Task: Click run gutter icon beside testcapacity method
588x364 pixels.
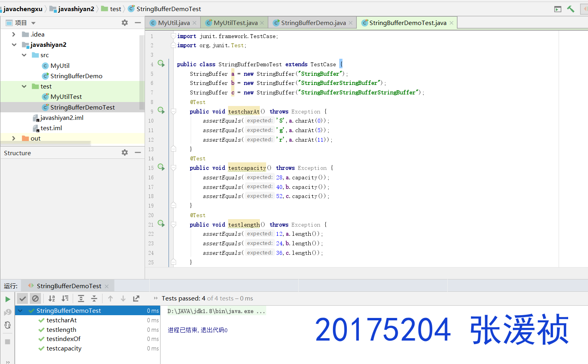Action: (x=161, y=167)
